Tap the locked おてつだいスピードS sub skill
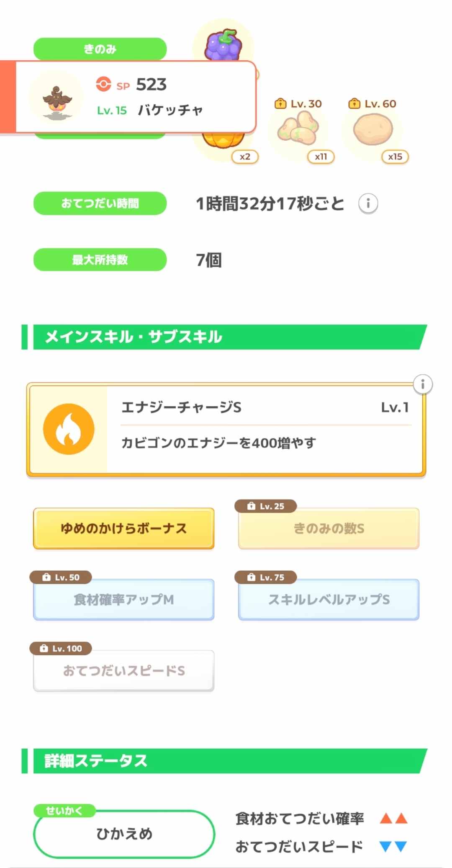This screenshot has height=868, width=452. point(124,671)
